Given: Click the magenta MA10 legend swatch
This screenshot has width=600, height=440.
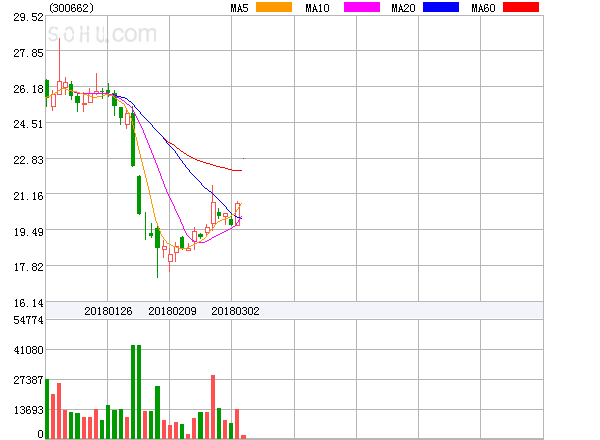Looking at the screenshot, I should click(x=362, y=7).
